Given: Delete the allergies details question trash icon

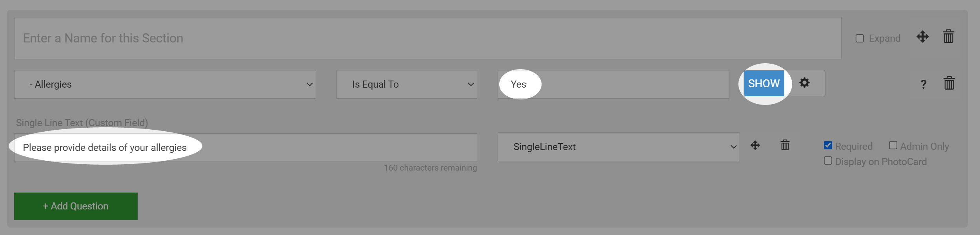Looking at the screenshot, I should tap(785, 145).
